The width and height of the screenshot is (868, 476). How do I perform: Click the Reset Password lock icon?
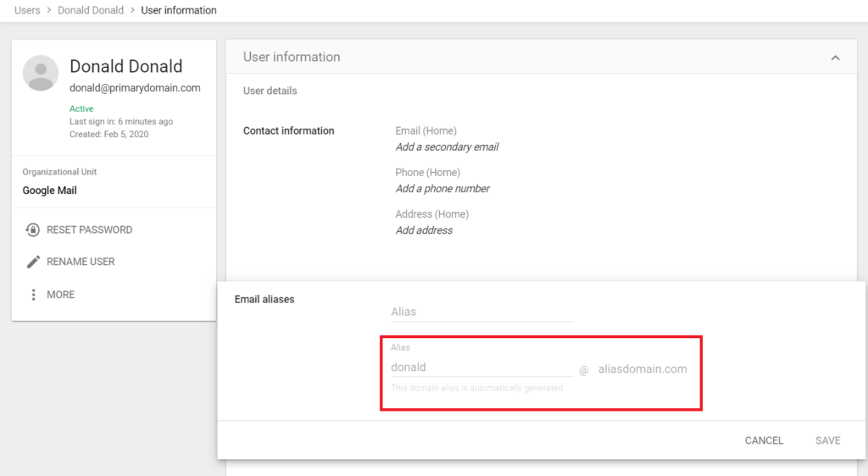(33, 230)
